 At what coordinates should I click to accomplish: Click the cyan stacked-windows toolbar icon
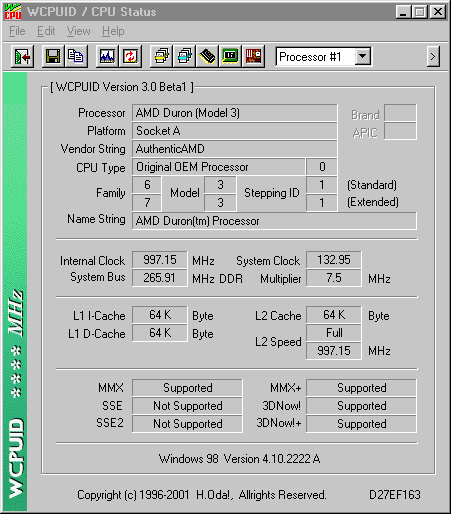click(184, 56)
